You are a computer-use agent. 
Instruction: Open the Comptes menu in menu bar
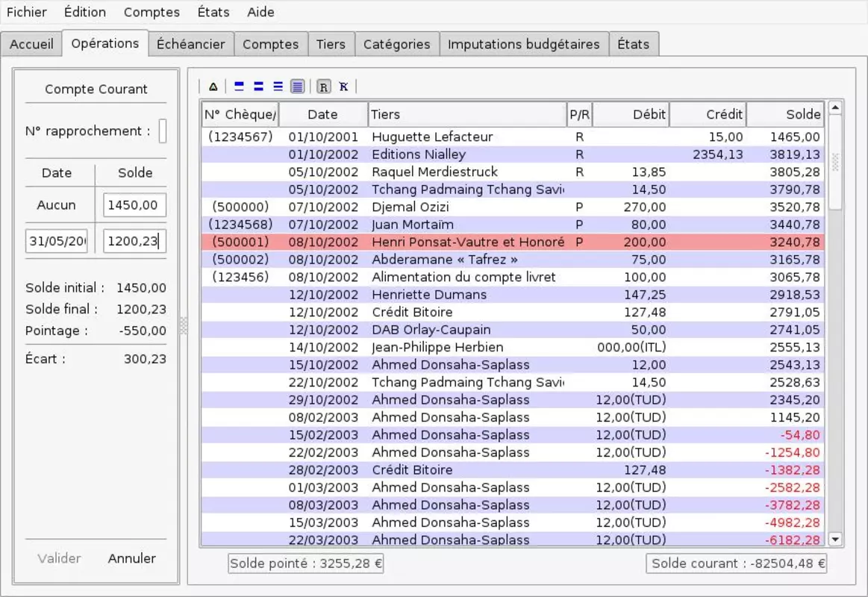point(152,12)
